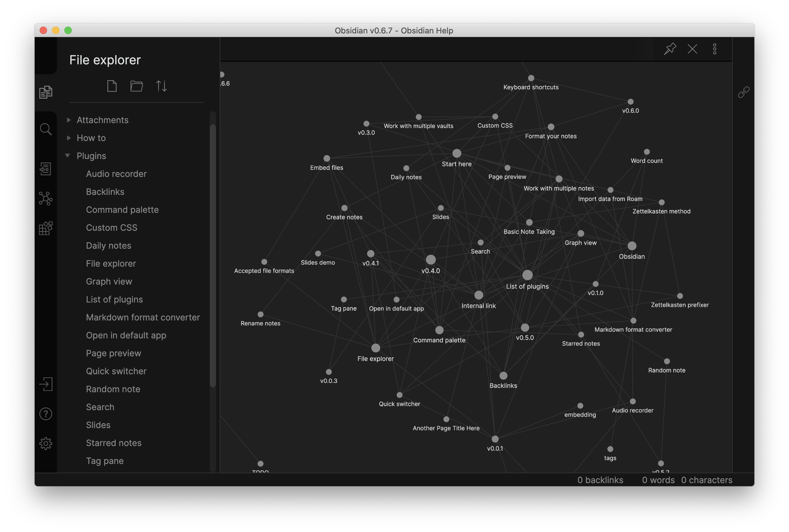Image resolution: width=789 pixels, height=532 pixels.
Task: Open the Graph view ribbon icon
Action: coord(45,199)
